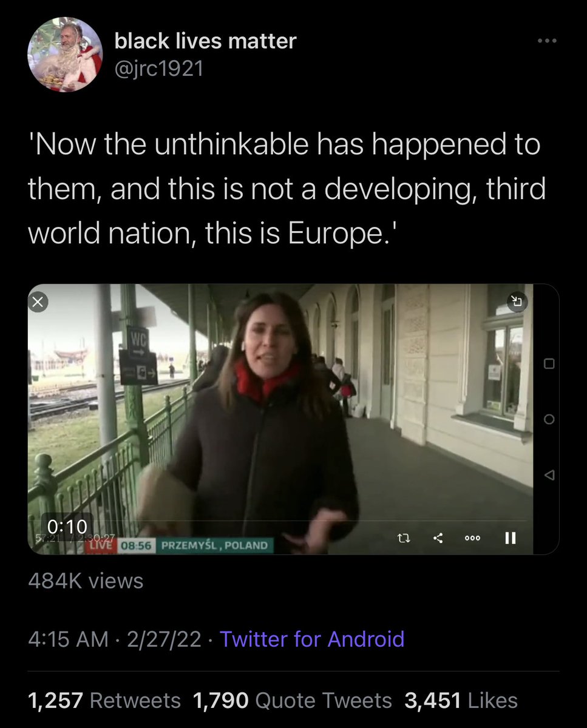
Task: Tap Android home circle button
Action: [x=548, y=419]
